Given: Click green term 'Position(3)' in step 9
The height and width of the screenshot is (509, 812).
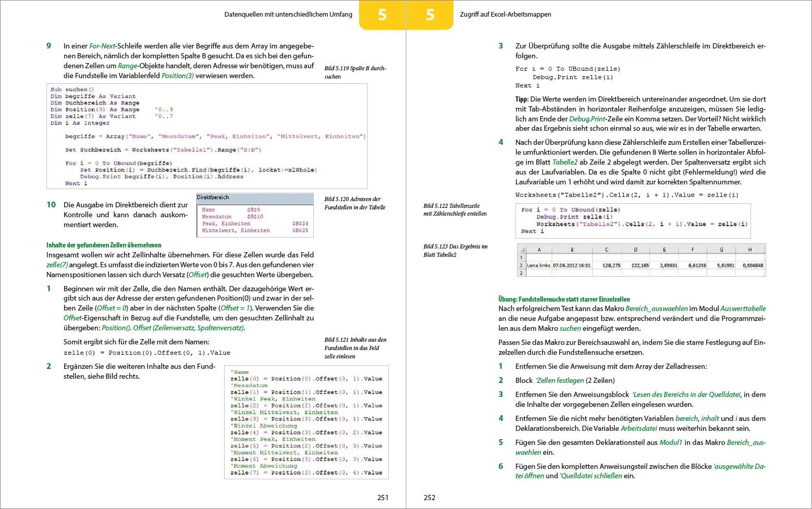Looking at the screenshot, I should tap(177, 76).
